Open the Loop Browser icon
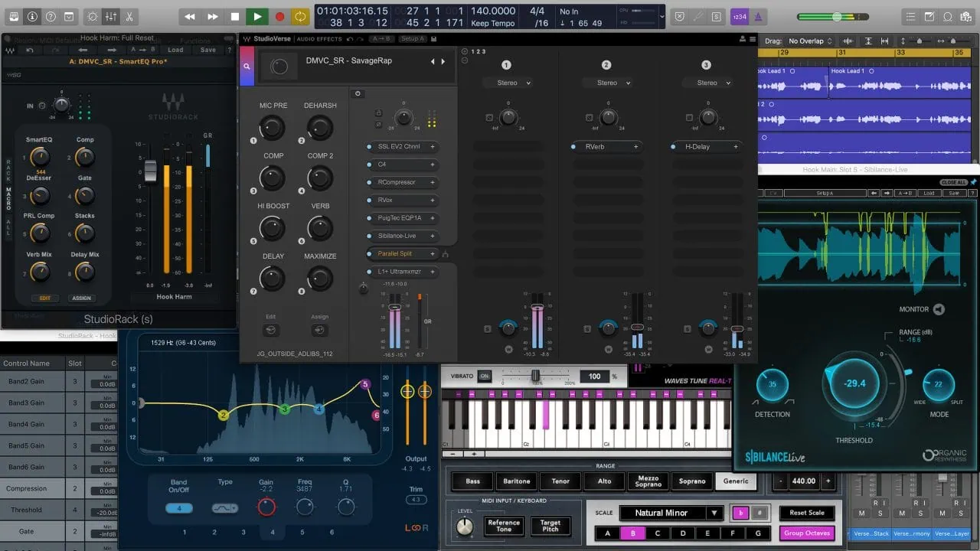Image resolution: width=980 pixels, height=551 pixels. (949, 16)
